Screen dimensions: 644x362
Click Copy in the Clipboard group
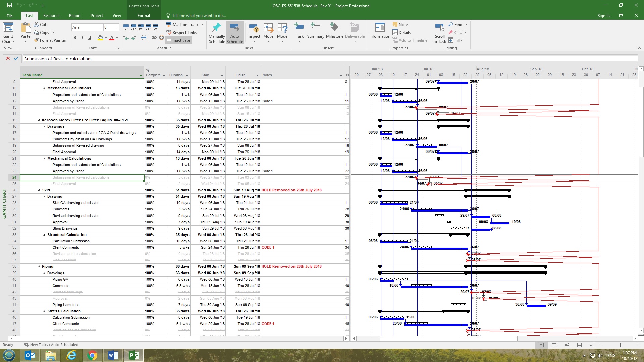[x=42, y=32]
